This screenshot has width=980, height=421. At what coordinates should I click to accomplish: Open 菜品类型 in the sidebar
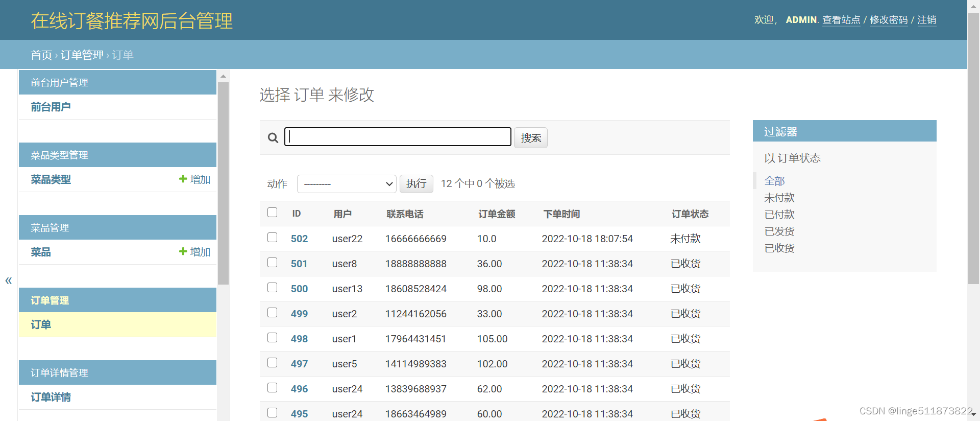pos(51,179)
